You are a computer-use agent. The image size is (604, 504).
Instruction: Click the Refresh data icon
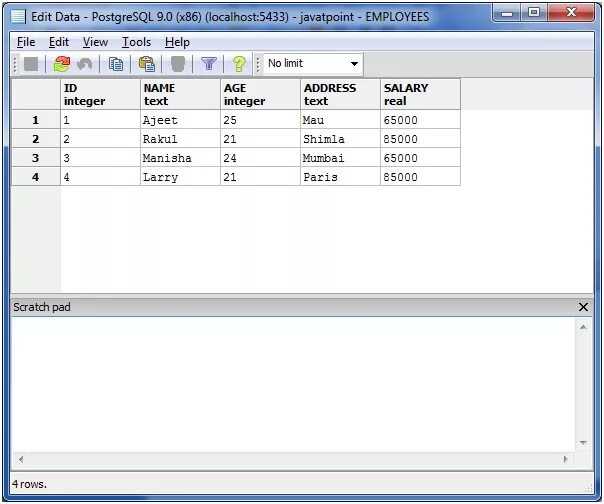point(62,64)
